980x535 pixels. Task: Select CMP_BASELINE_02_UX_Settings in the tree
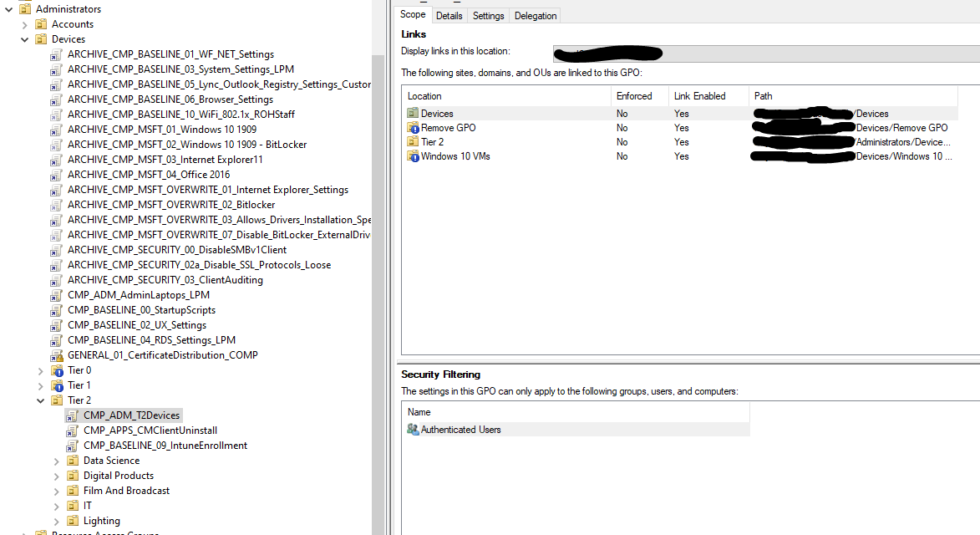pyautogui.click(x=137, y=325)
